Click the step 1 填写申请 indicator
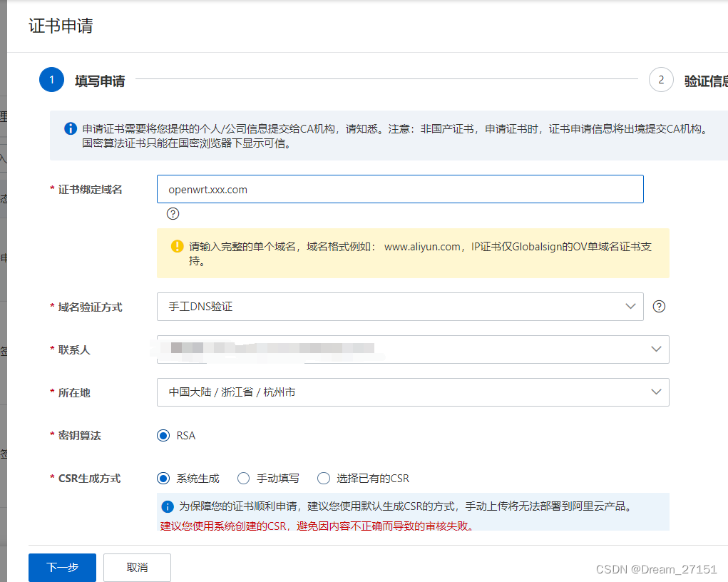Viewport: 728px width, 582px height. (x=51, y=79)
